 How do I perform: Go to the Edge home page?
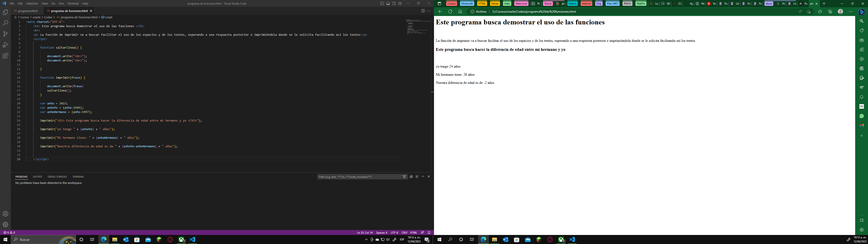point(460,12)
